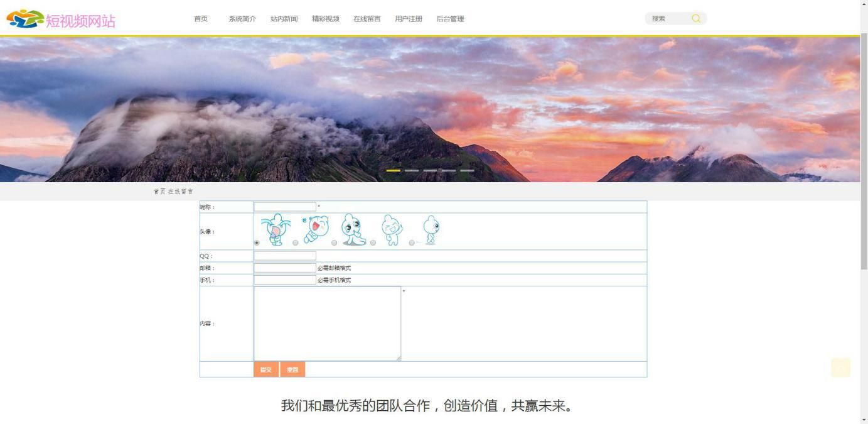Click the page vertical scrollbar thumb
Viewport: 868px width, 424px height.
point(864,151)
